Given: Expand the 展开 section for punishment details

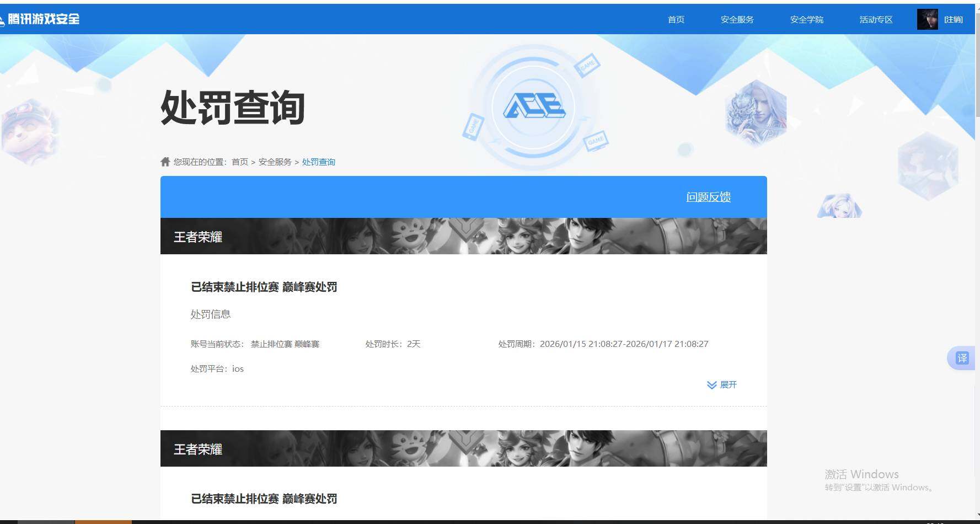Looking at the screenshot, I should (728, 384).
